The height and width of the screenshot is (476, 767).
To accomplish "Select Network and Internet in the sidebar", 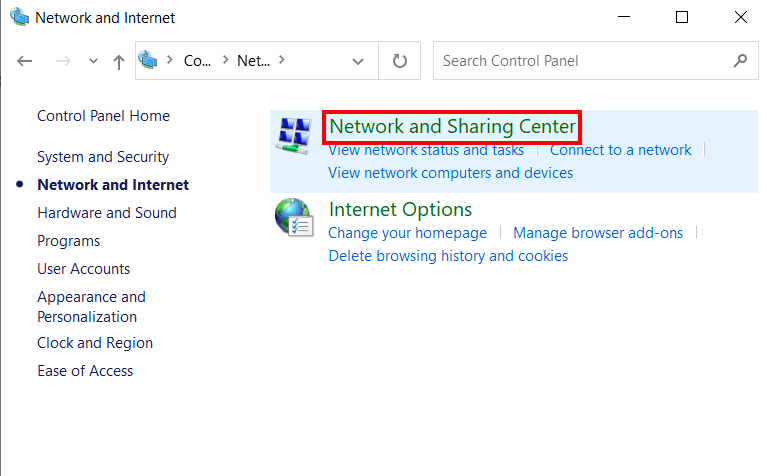I will 113,185.
